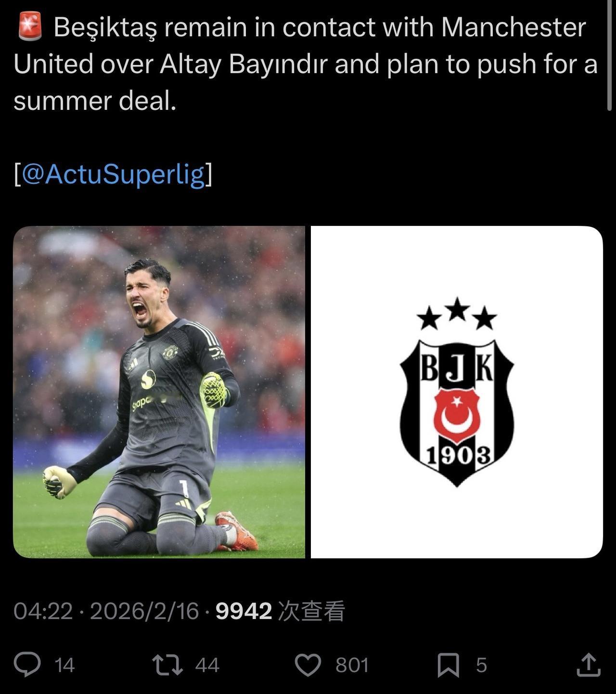Show the 44 reposts count
Viewport: 616px width, 694px height.
tap(207, 665)
